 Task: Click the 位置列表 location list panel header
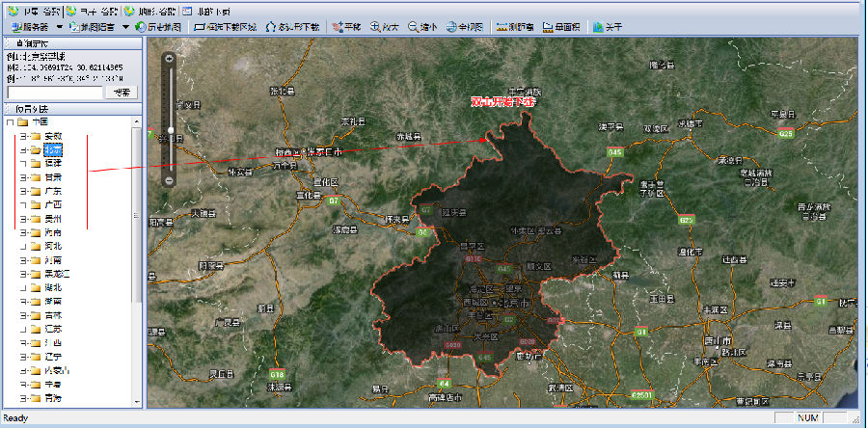pos(73,109)
